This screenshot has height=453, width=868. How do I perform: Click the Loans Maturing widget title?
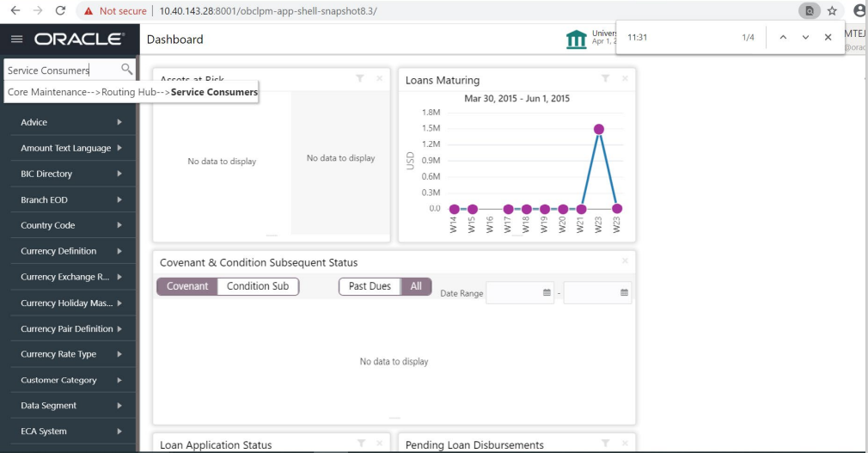click(443, 80)
